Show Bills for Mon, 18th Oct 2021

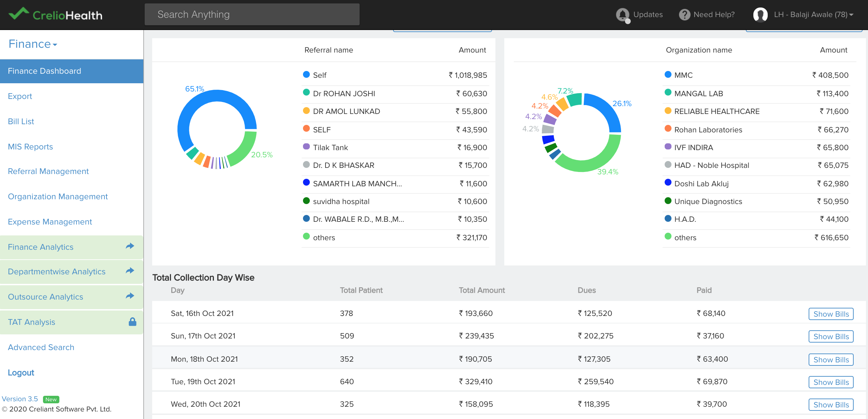tap(831, 360)
